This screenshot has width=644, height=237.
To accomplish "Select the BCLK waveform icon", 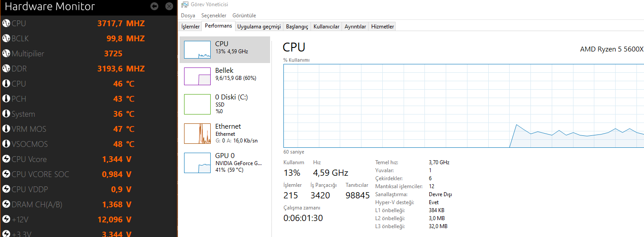I will (x=6, y=39).
